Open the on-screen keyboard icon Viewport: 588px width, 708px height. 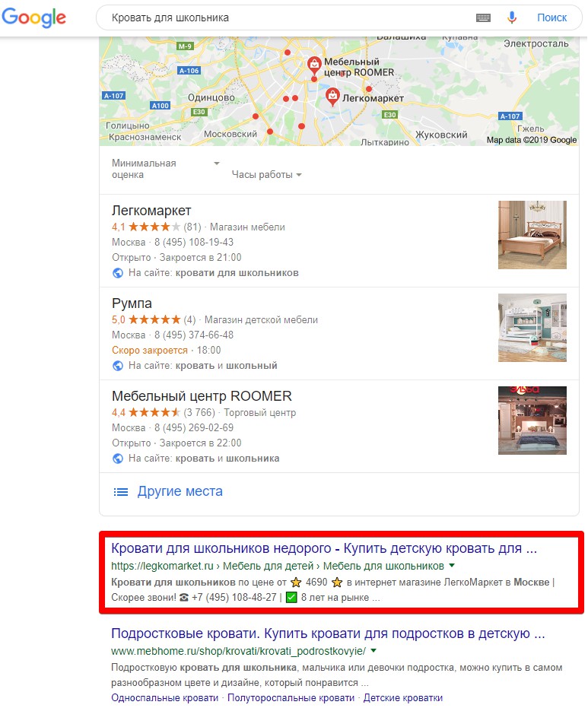[483, 17]
